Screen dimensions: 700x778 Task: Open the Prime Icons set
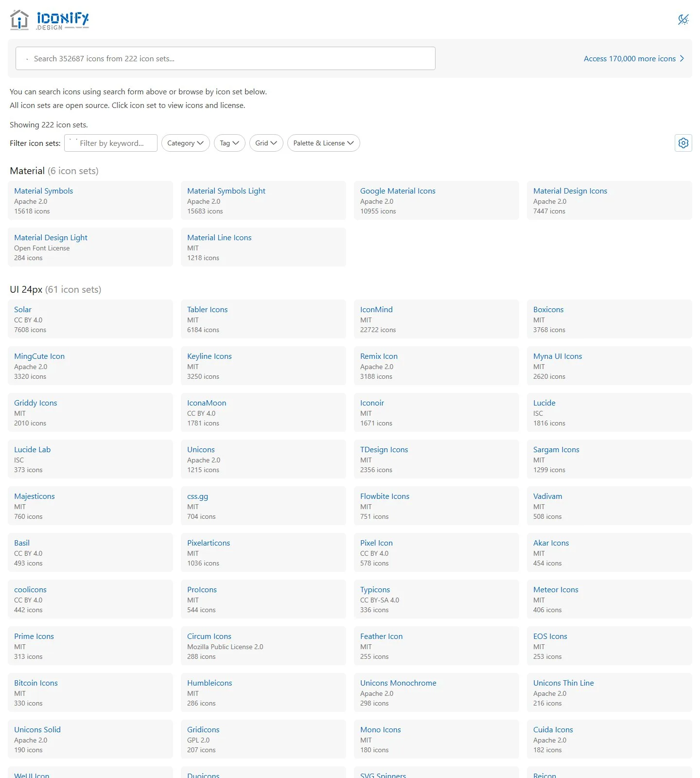(x=90, y=646)
